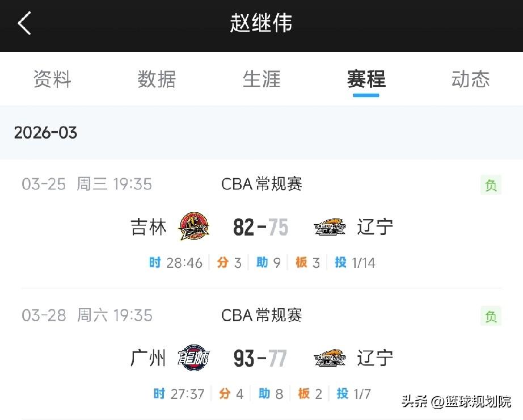The width and height of the screenshot is (523, 420).
Task: Tap the Liaoning logo in the 03-28 game
Action: pyautogui.click(x=330, y=358)
